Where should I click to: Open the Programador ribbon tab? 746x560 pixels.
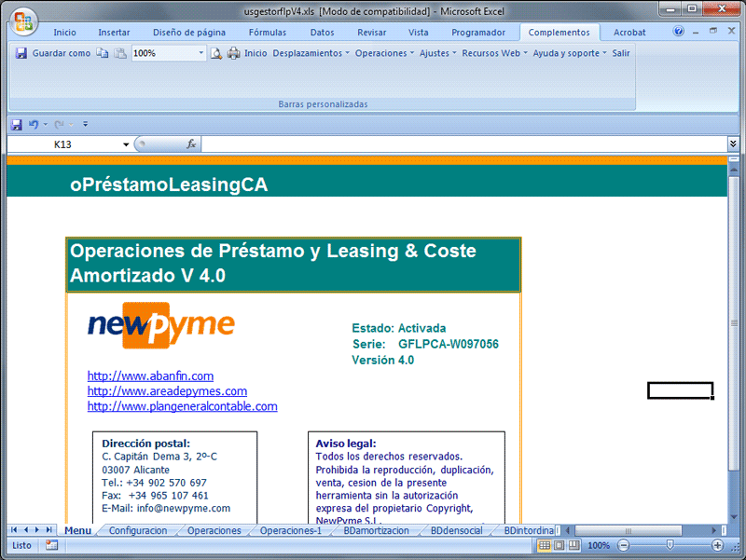478,33
